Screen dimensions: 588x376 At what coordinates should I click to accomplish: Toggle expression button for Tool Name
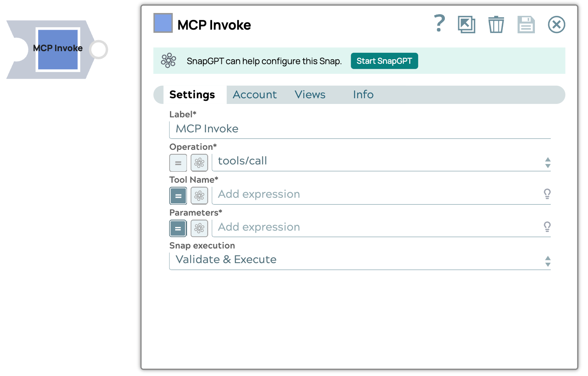(178, 196)
